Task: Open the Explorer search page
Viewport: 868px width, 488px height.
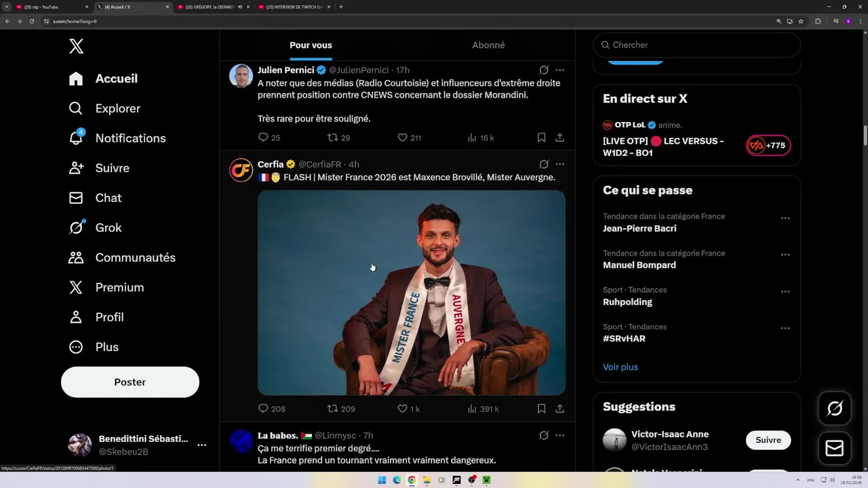Action: tap(104, 108)
